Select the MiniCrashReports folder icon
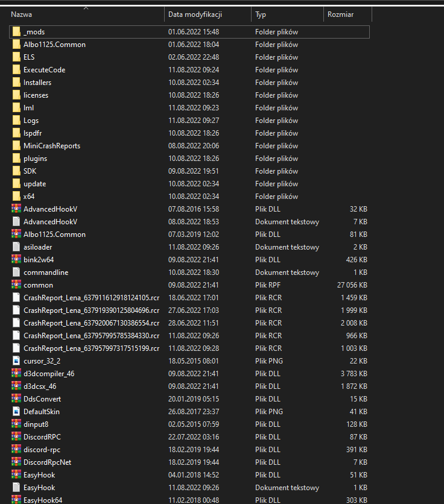This screenshot has height=504, width=444. pos(16,146)
